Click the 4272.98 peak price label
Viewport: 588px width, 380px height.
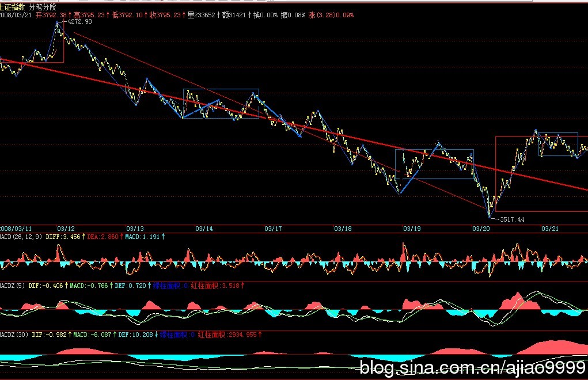79,21
